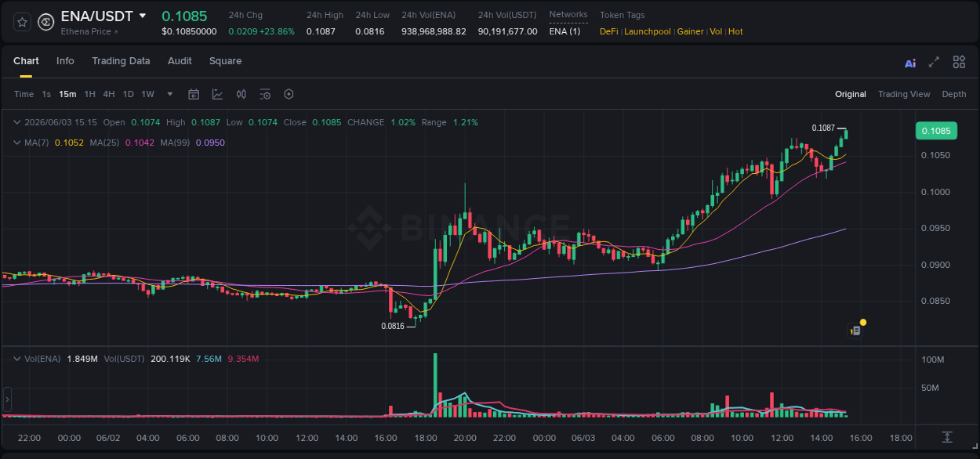Switch to the Info tab

pos(65,61)
